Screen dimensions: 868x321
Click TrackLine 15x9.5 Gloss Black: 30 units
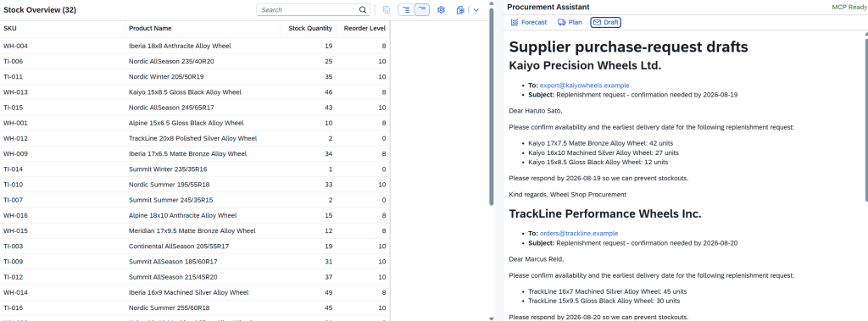[604, 301]
